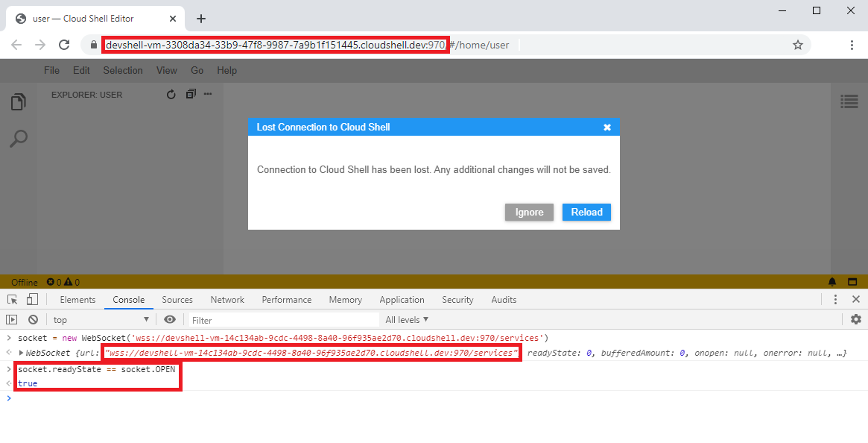Toggle the outline panel icon on the right
Image resolution: width=868 pixels, height=443 pixels.
[849, 101]
